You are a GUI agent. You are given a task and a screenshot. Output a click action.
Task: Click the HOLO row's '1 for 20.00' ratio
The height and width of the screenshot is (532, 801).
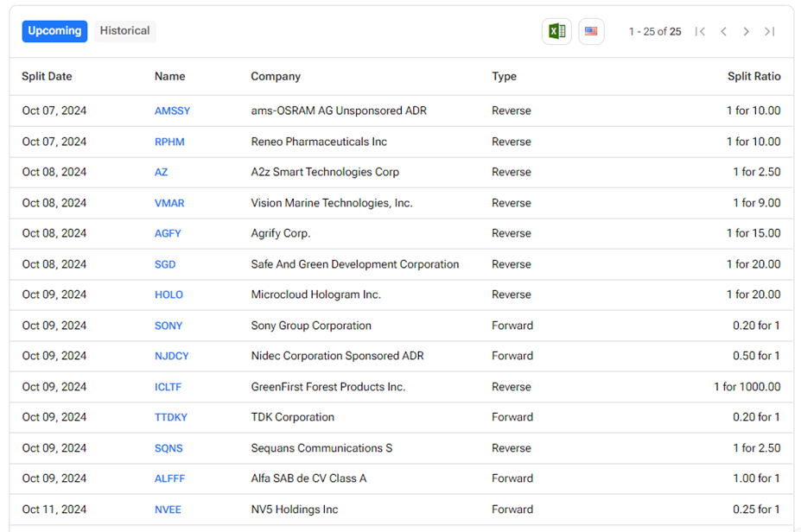click(x=753, y=294)
